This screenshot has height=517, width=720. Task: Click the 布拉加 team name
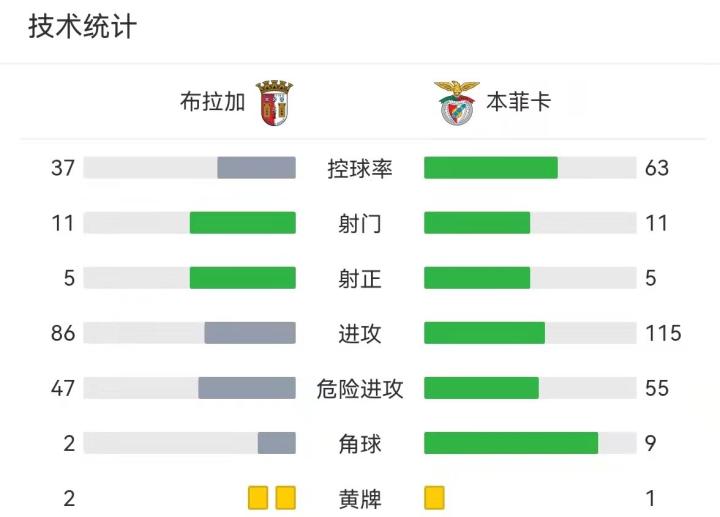coord(212,102)
